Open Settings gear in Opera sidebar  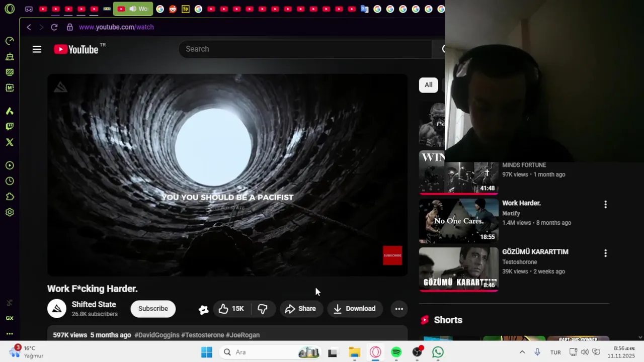pyautogui.click(x=10, y=212)
